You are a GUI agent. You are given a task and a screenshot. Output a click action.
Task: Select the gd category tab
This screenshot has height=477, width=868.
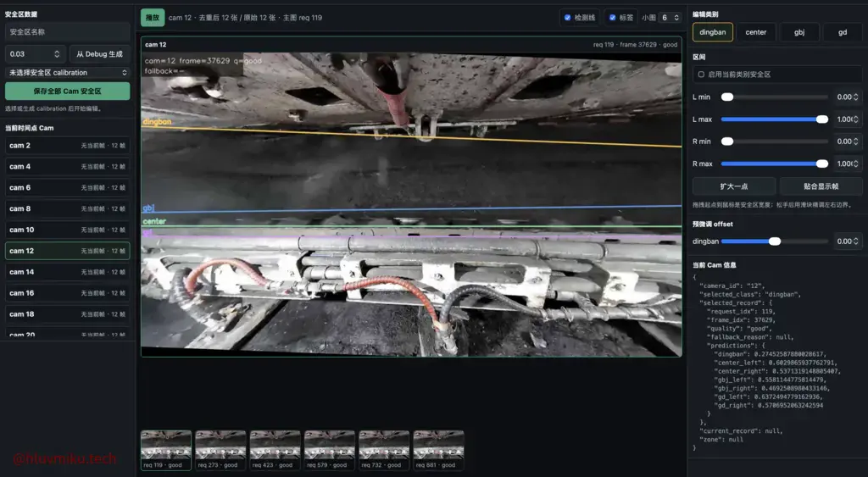pyautogui.click(x=843, y=32)
